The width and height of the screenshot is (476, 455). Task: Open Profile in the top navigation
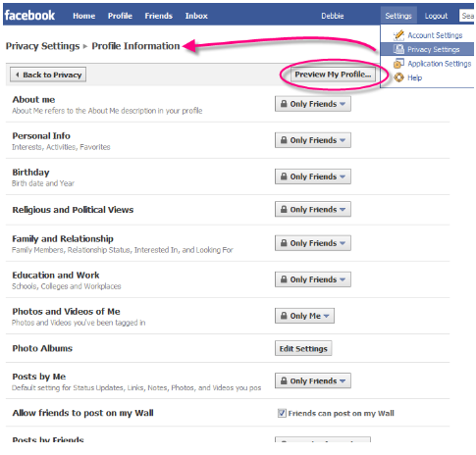pyautogui.click(x=120, y=16)
